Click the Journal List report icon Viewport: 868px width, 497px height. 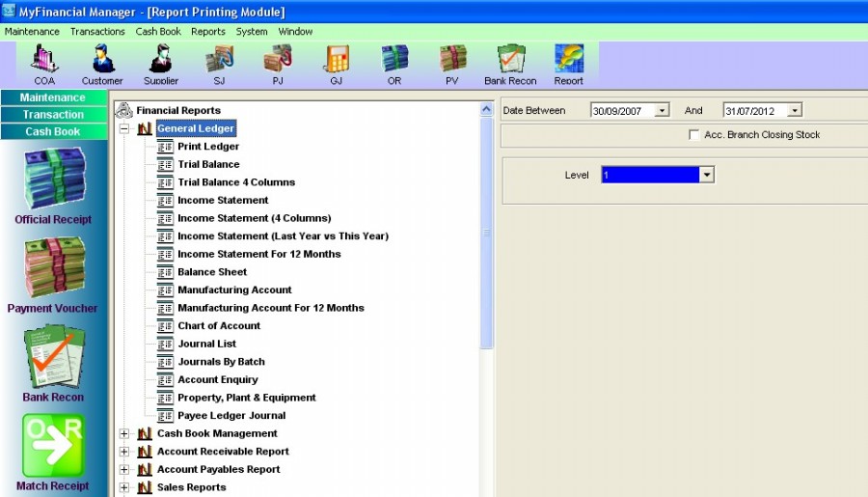click(x=165, y=345)
